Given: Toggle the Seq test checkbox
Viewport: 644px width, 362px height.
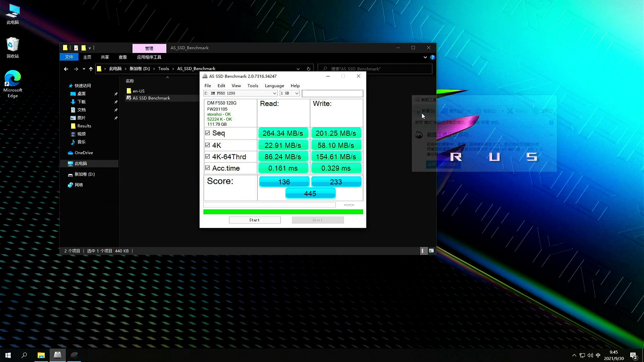Looking at the screenshot, I should coord(207,133).
